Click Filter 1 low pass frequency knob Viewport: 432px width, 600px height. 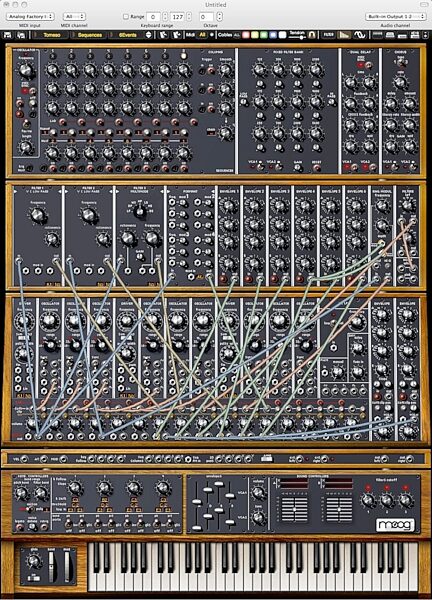click(x=37, y=215)
